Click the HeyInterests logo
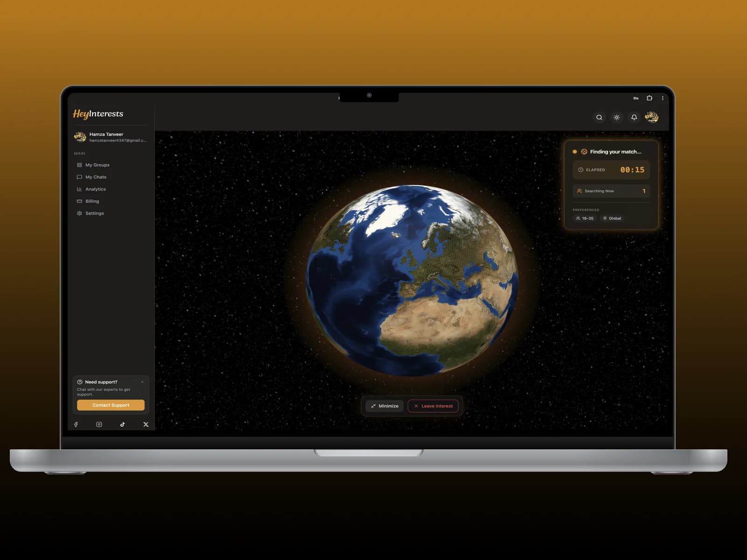 (98, 114)
